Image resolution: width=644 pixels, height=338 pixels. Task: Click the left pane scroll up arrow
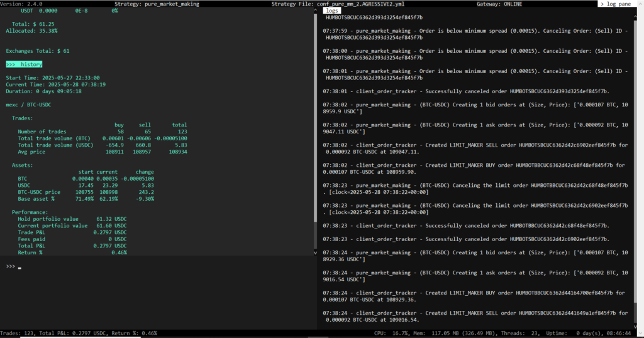coord(316,11)
